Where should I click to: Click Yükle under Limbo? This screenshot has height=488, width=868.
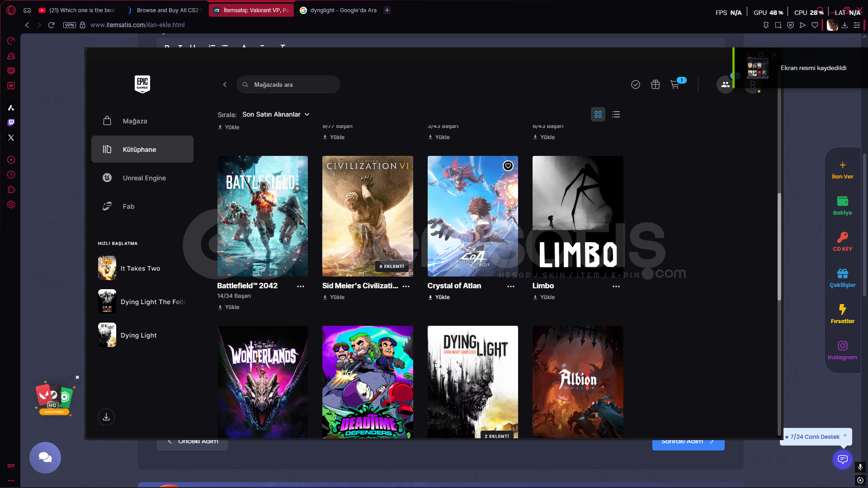[x=544, y=297]
